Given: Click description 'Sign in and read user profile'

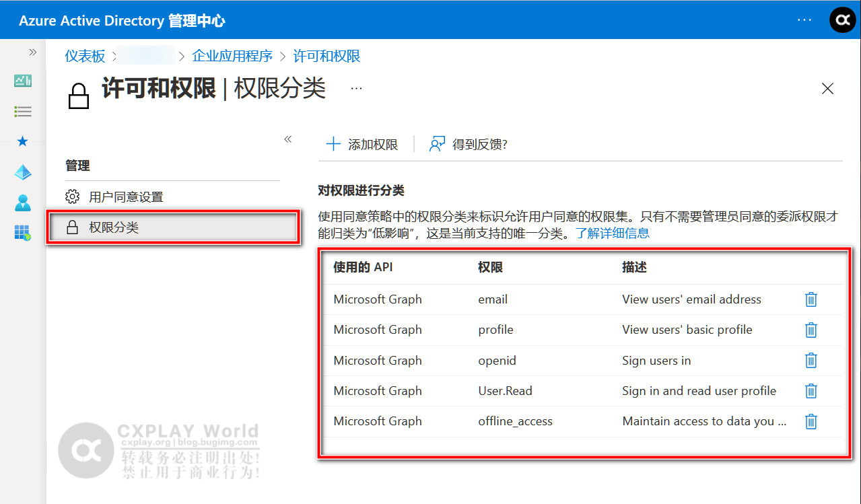Looking at the screenshot, I should 699,391.
